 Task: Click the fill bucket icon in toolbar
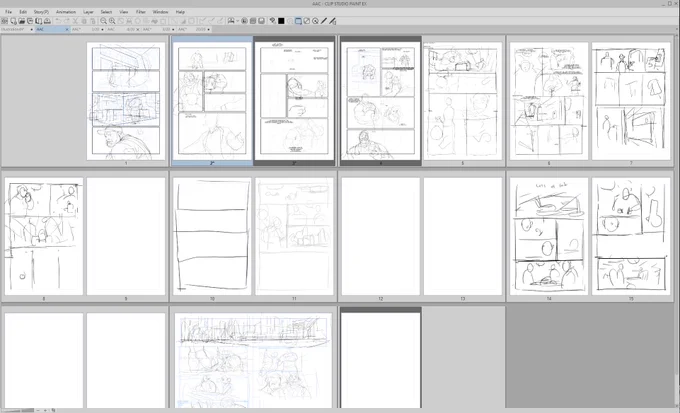(272, 21)
